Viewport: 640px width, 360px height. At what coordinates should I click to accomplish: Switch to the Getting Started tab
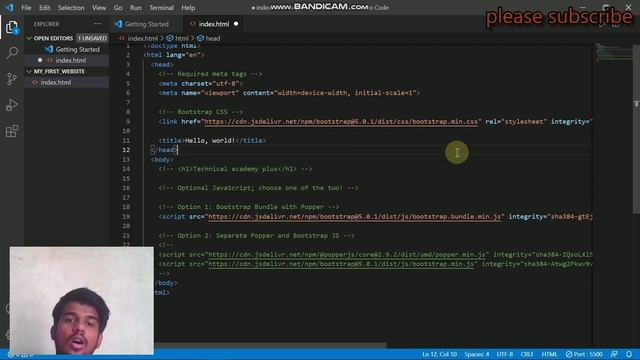click(146, 24)
